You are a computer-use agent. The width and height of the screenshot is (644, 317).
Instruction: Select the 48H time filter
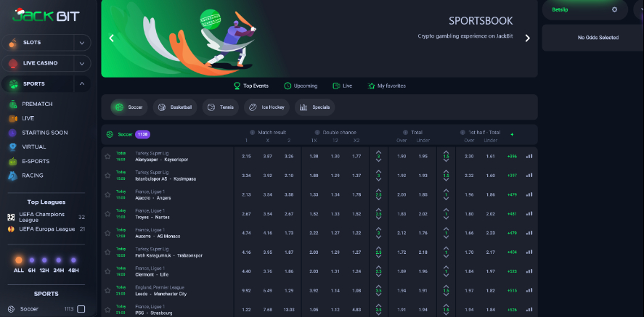point(73,265)
